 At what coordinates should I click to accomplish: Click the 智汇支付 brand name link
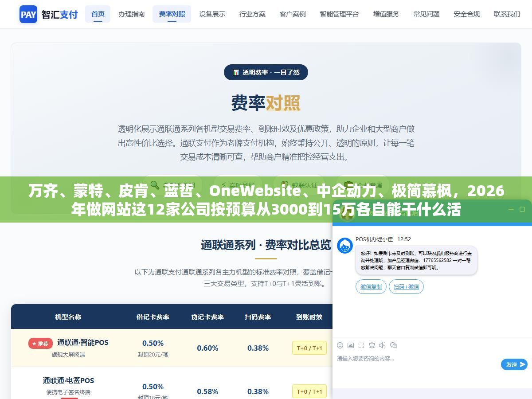59,14
